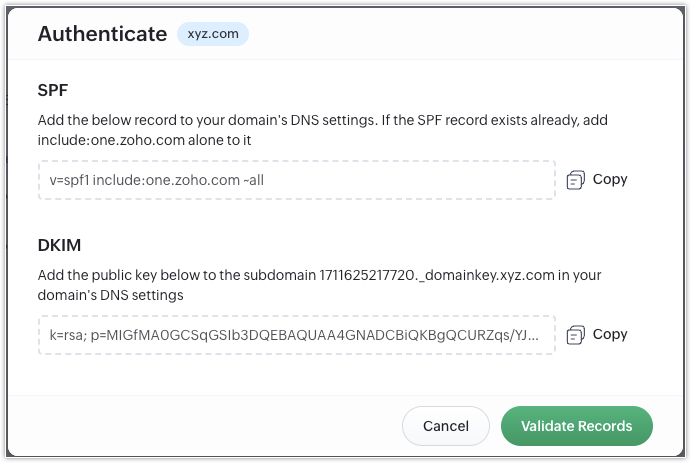The height and width of the screenshot is (463, 691).
Task: Cancel the Authenticate dialog
Action: pyautogui.click(x=446, y=426)
